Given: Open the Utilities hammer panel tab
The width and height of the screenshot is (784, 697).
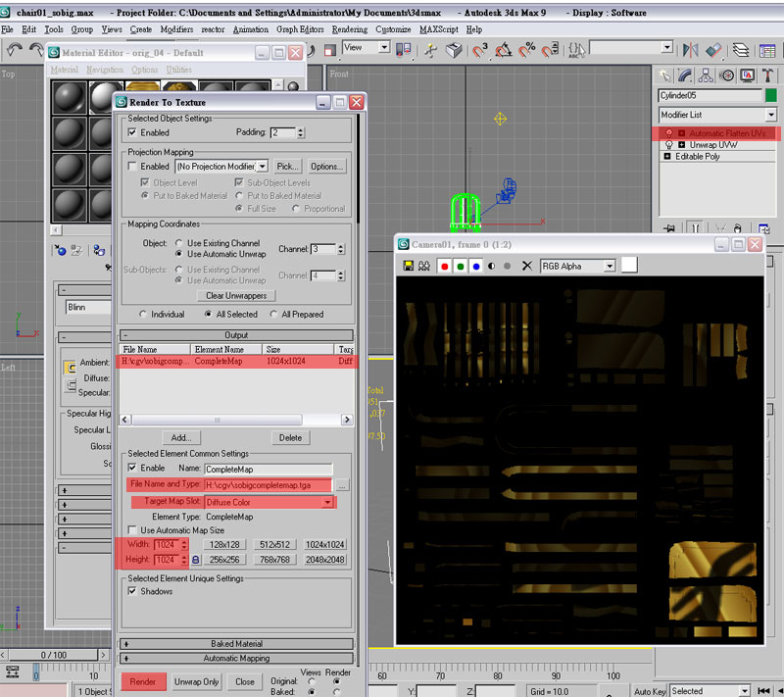Looking at the screenshot, I should click(x=767, y=75).
